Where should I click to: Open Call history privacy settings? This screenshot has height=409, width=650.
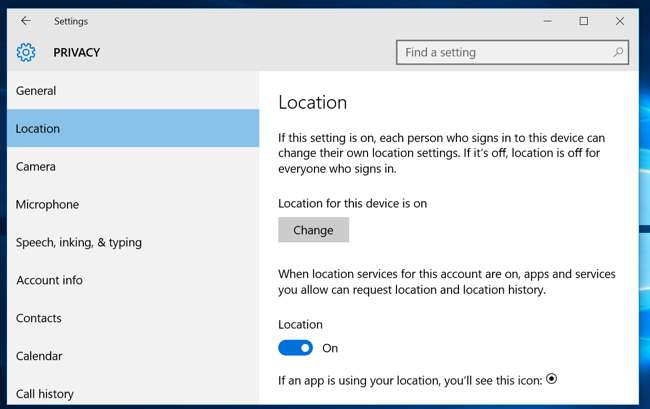tap(45, 394)
